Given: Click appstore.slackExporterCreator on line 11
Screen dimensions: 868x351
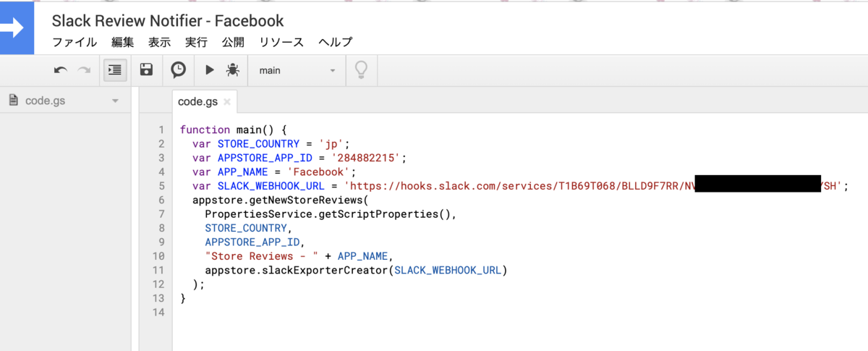Looking at the screenshot, I should click(297, 270).
